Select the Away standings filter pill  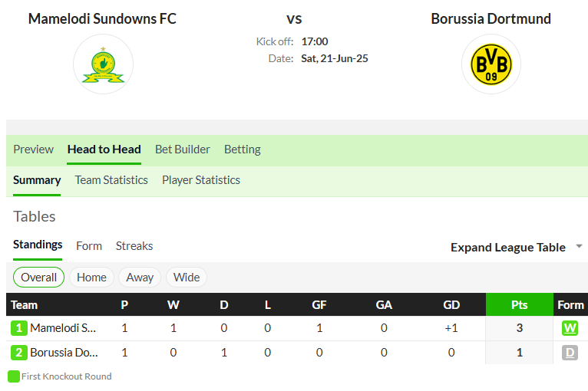pos(140,277)
